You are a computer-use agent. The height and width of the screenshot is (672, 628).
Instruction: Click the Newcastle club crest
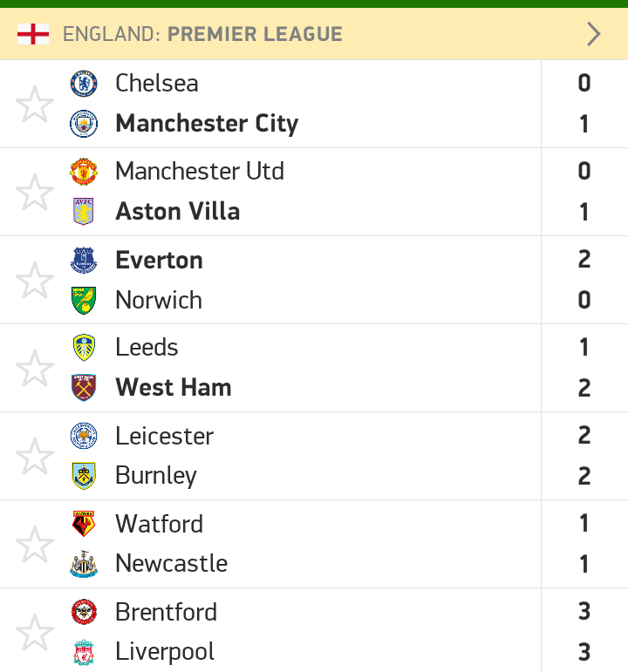pyautogui.click(x=84, y=564)
